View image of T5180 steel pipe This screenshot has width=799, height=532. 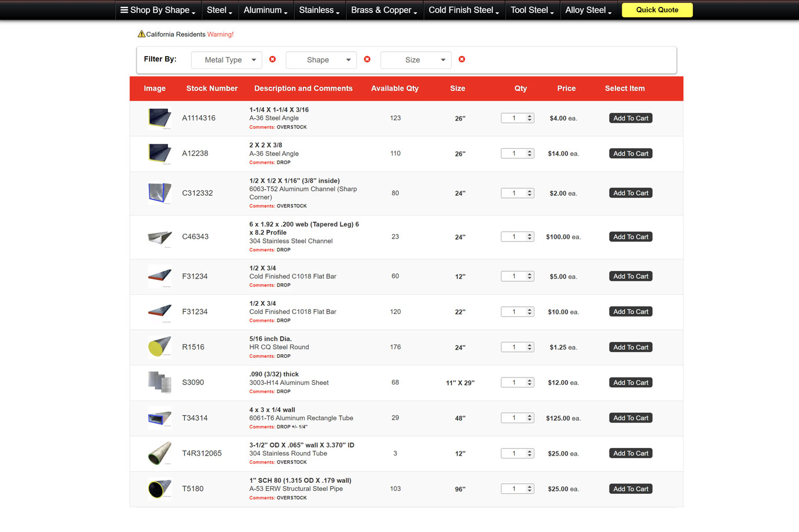(159, 489)
